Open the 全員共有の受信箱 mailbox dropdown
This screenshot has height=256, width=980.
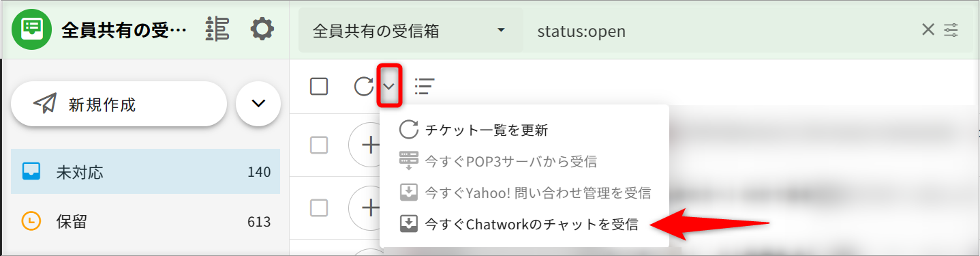411,31
